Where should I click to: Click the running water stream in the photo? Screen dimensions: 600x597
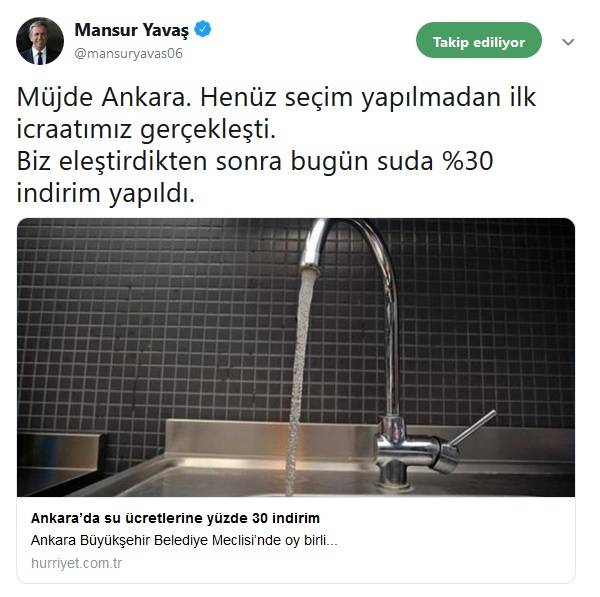300,379
